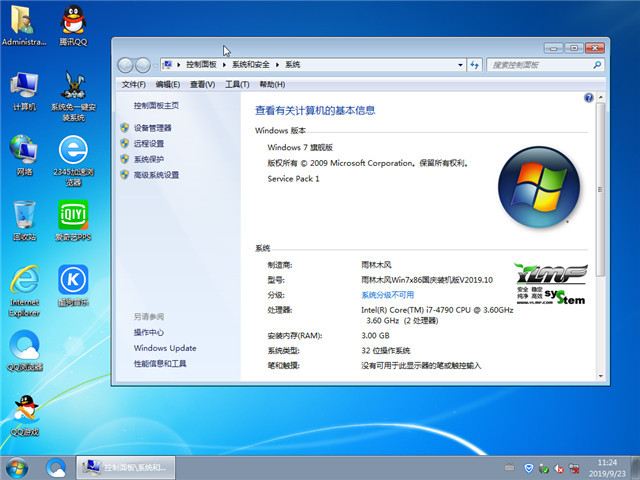Launch 爱奇艺PPS desktop icon
Screen dimensions: 640x480
tap(73, 220)
